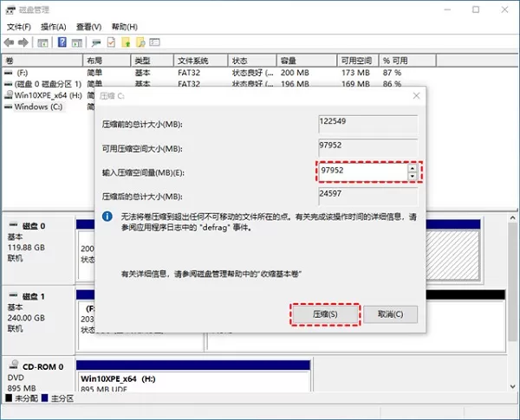Click the hatched free partition on 磁盘 0

(452, 255)
